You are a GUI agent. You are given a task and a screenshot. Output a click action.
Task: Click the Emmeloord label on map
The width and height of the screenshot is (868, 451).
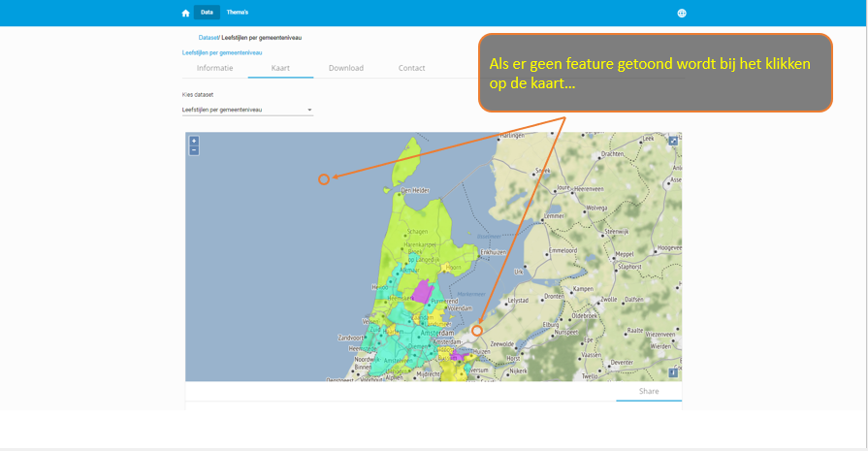[563, 250]
